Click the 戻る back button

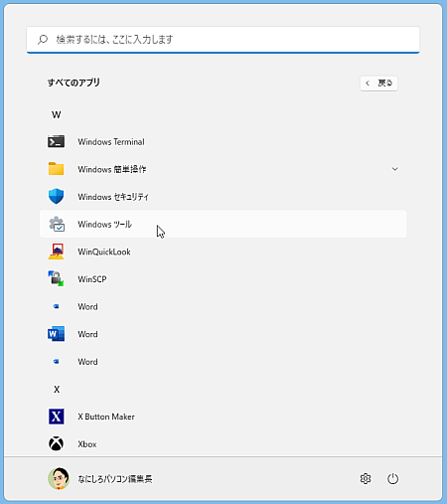coord(378,84)
